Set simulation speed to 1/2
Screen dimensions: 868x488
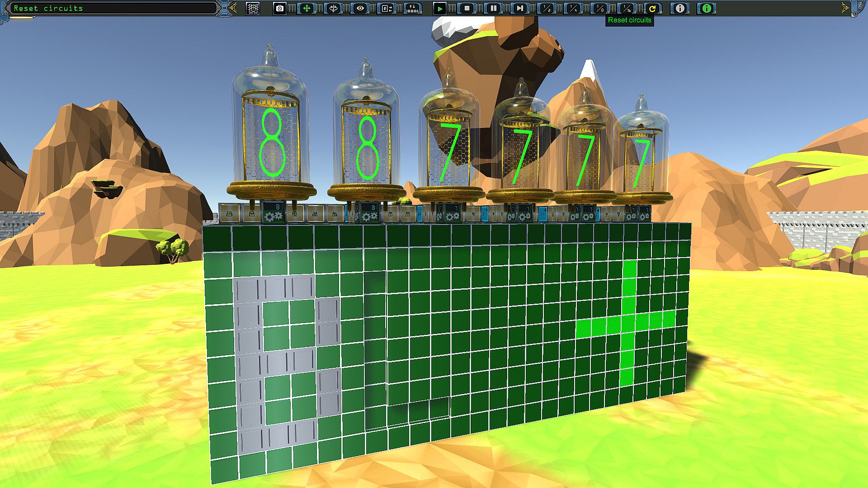pyautogui.click(x=547, y=8)
